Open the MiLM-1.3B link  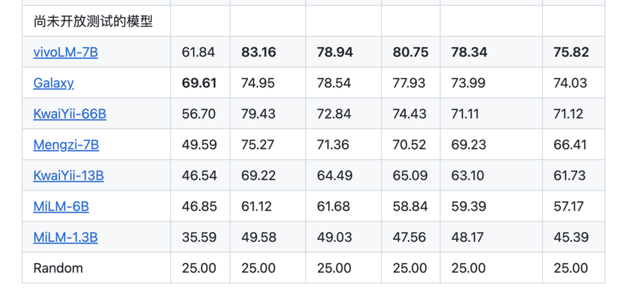(x=66, y=237)
